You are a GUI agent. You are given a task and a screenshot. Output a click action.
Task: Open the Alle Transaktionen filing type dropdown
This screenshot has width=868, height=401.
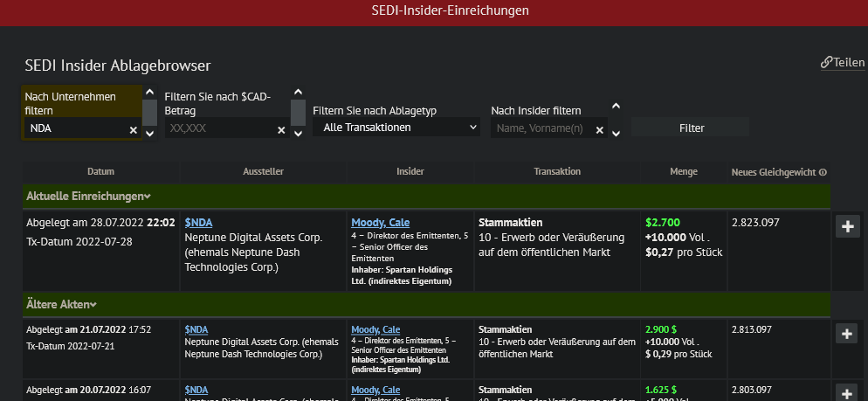coord(396,128)
